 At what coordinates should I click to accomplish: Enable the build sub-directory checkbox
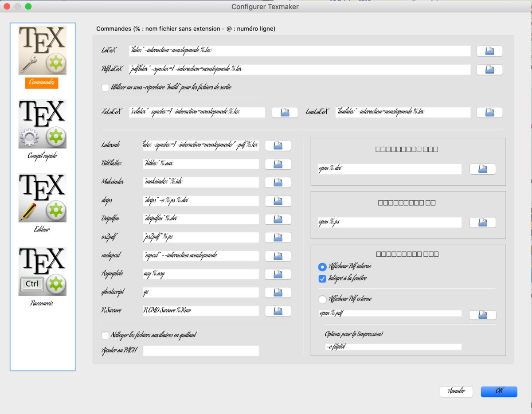click(x=105, y=87)
